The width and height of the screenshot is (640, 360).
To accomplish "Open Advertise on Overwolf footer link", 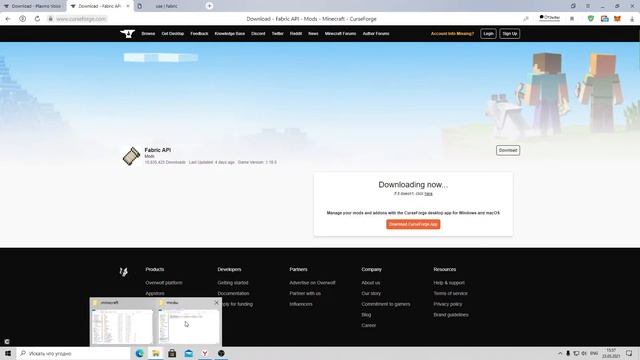I will click(x=312, y=283).
